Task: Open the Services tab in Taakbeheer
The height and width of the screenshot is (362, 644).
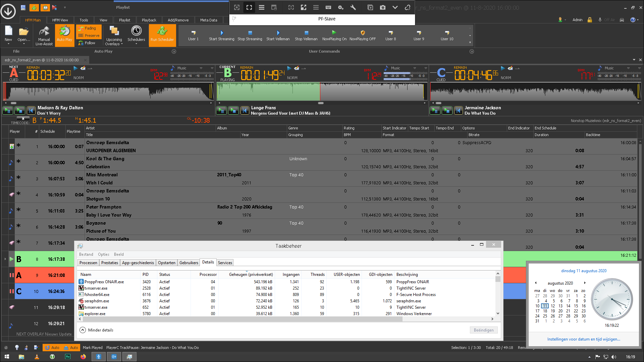Action: [x=225, y=263]
